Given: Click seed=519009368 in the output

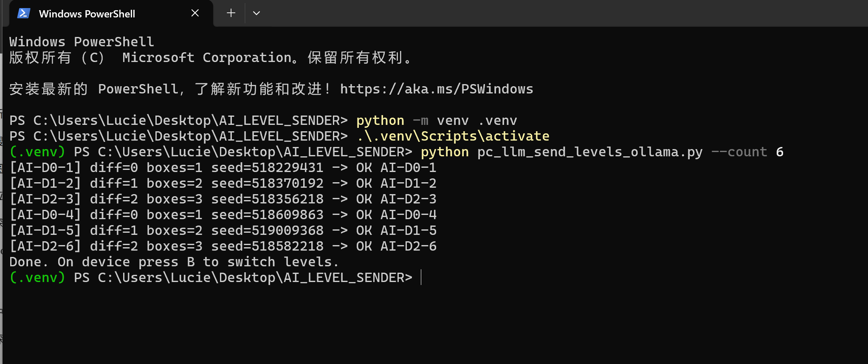Looking at the screenshot, I should (267, 231).
